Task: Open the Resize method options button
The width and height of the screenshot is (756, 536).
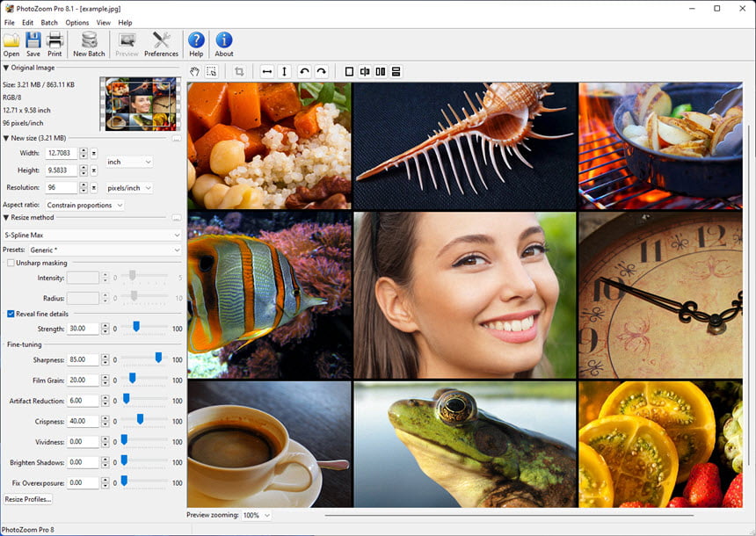Action: point(177,218)
